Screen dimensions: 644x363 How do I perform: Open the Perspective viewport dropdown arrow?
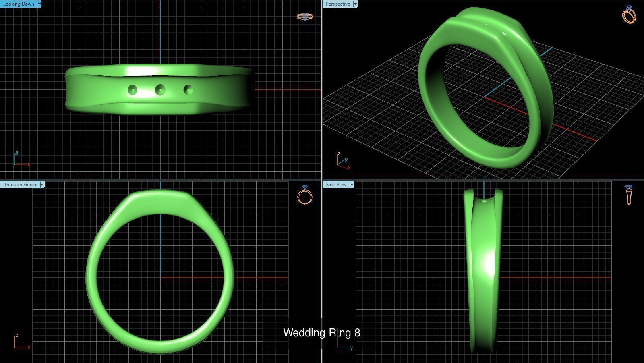coord(355,4)
